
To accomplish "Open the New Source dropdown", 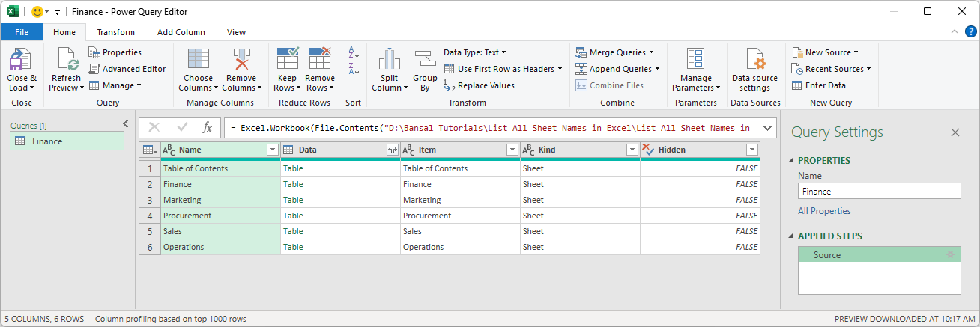I will (x=825, y=52).
